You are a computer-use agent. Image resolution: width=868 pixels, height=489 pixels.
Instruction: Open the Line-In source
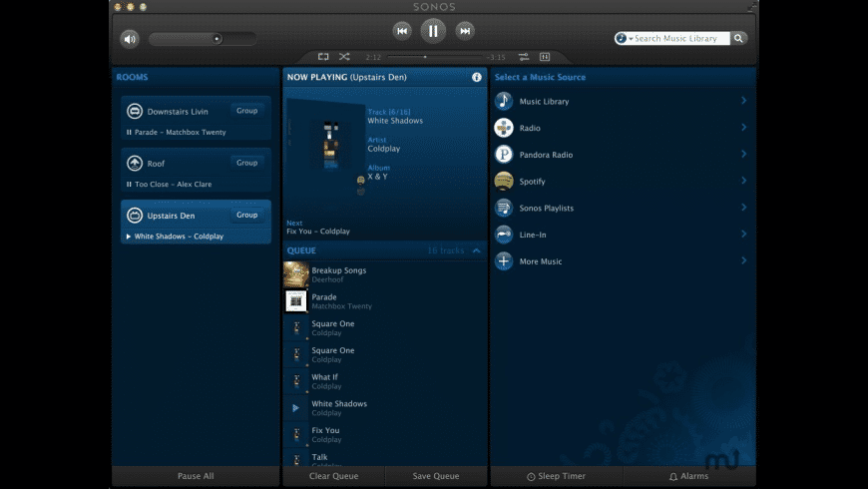(624, 235)
